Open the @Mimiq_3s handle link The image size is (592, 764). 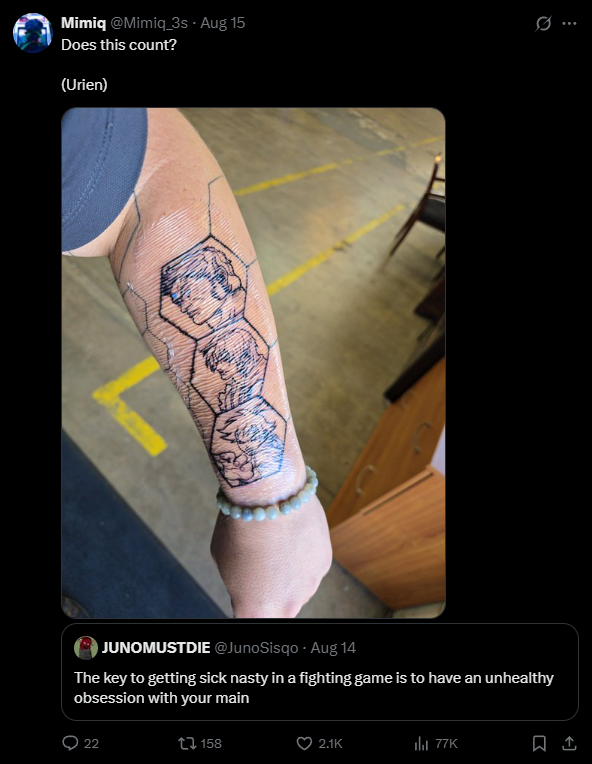pyautogui.click(x=149, y=23)
